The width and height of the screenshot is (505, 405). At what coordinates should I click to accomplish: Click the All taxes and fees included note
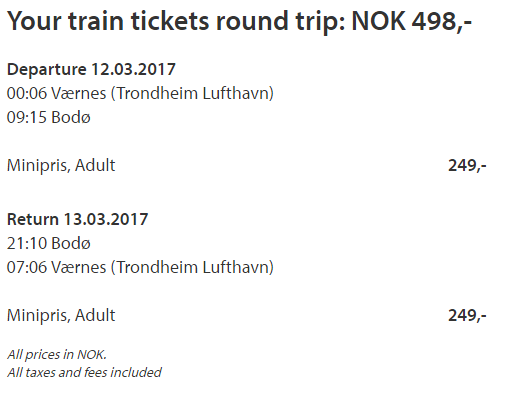(84, 372)
